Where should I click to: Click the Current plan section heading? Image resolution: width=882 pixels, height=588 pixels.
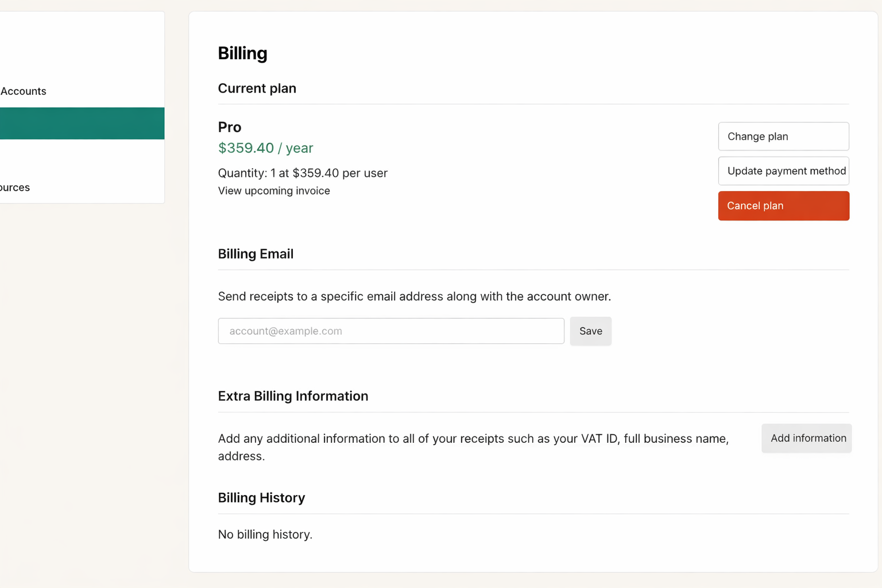pos(257,88)
